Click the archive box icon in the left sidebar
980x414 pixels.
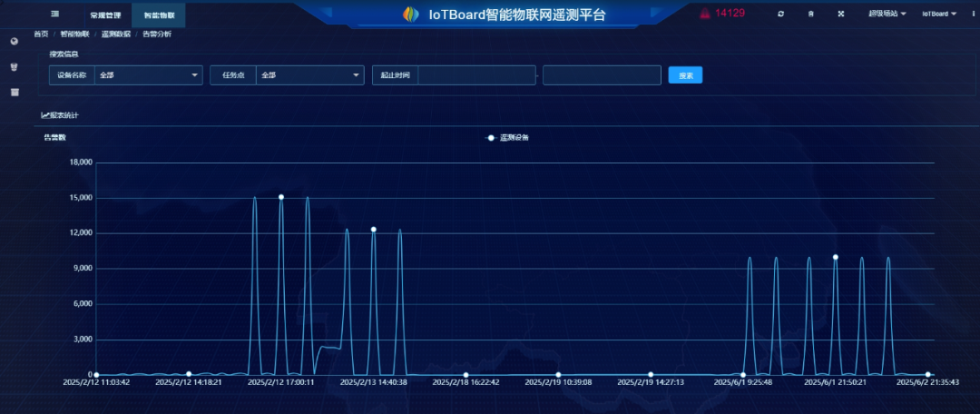[15, 92]
